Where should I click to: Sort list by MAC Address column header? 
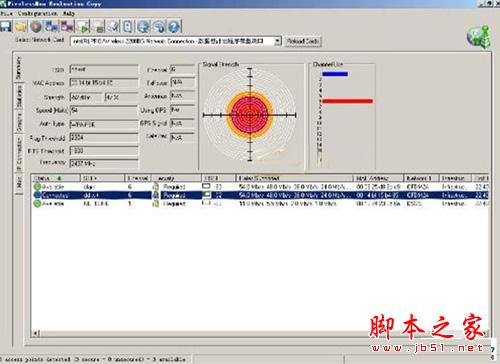[x=378, y=178]
